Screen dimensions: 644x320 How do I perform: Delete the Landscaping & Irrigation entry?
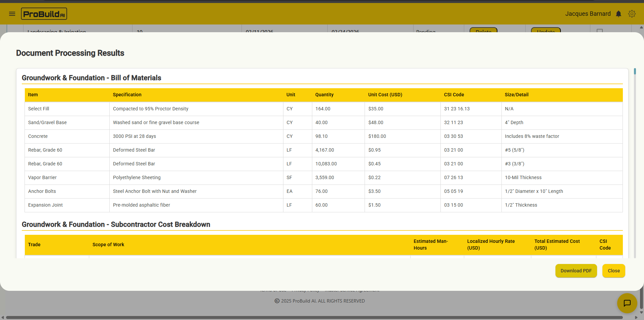click(483, 31)
